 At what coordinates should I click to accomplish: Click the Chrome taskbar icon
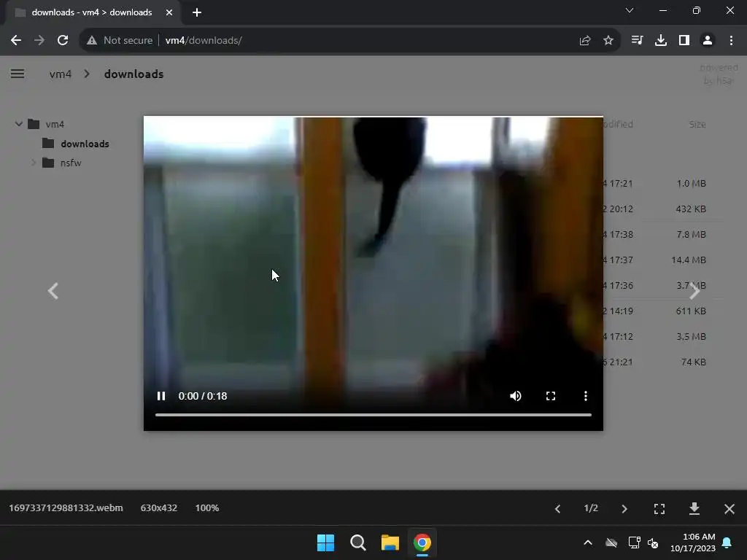[422, 542]
